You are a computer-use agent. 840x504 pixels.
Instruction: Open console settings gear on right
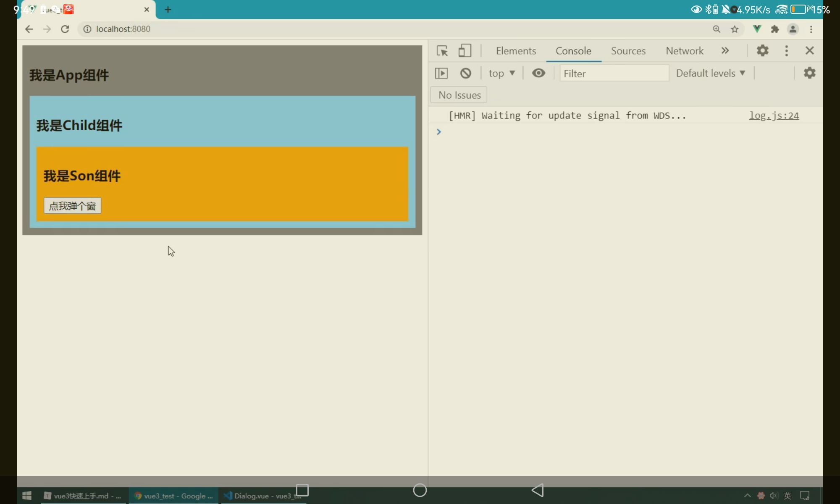(809, 73)
